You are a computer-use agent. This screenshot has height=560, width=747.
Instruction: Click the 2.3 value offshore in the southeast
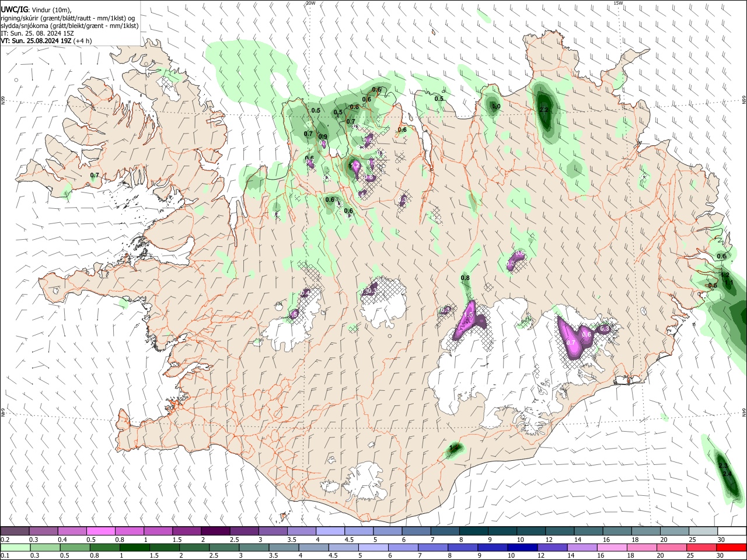coord(723,466)
